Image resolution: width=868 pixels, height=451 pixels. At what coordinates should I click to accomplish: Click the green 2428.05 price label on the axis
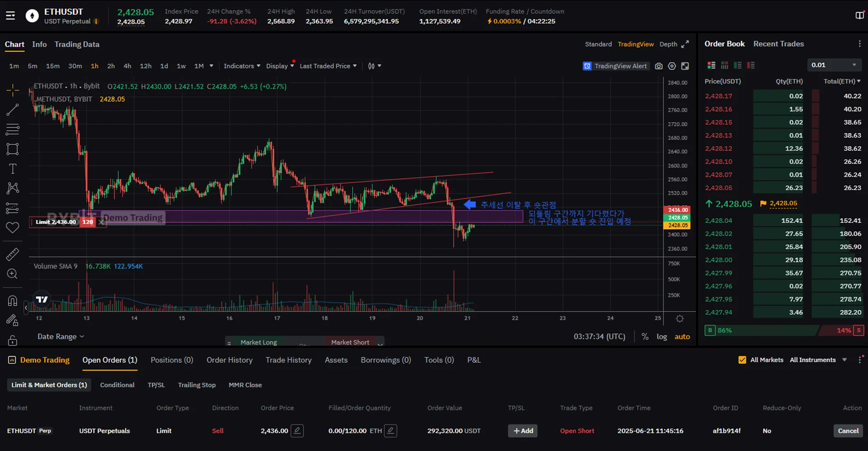678,217
